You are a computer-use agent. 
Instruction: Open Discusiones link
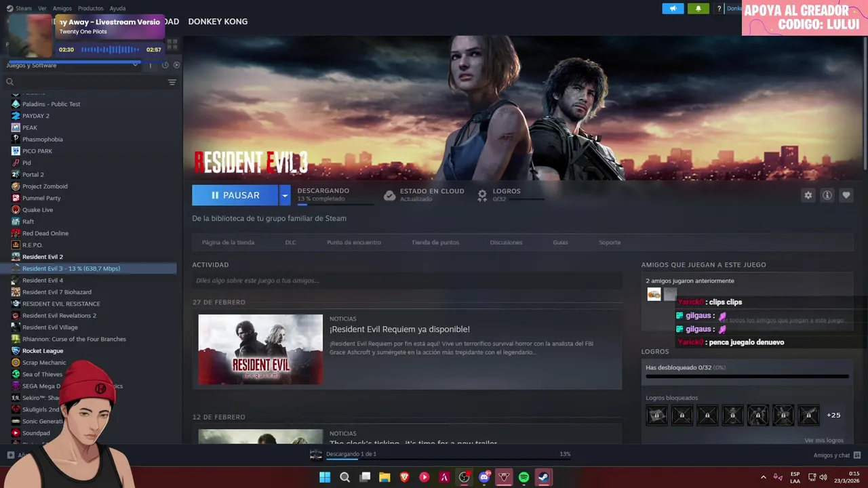click(506, 242)
